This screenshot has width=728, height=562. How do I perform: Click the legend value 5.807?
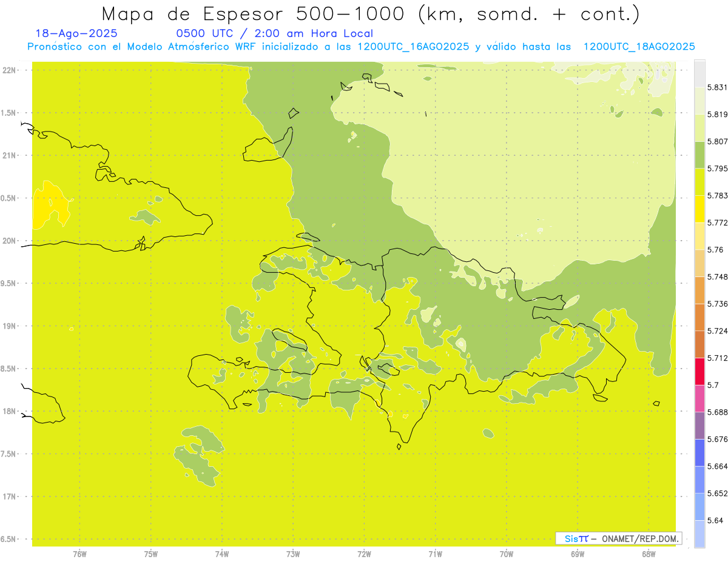[x=717, y=142]
